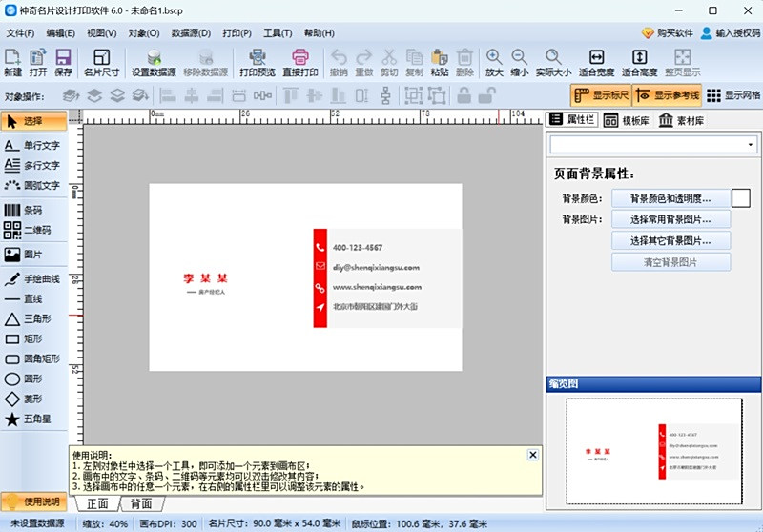This screenshot has width=763, height=532.
Task: Open the 模板库 template library tab
Action: (x=627, y=121)
